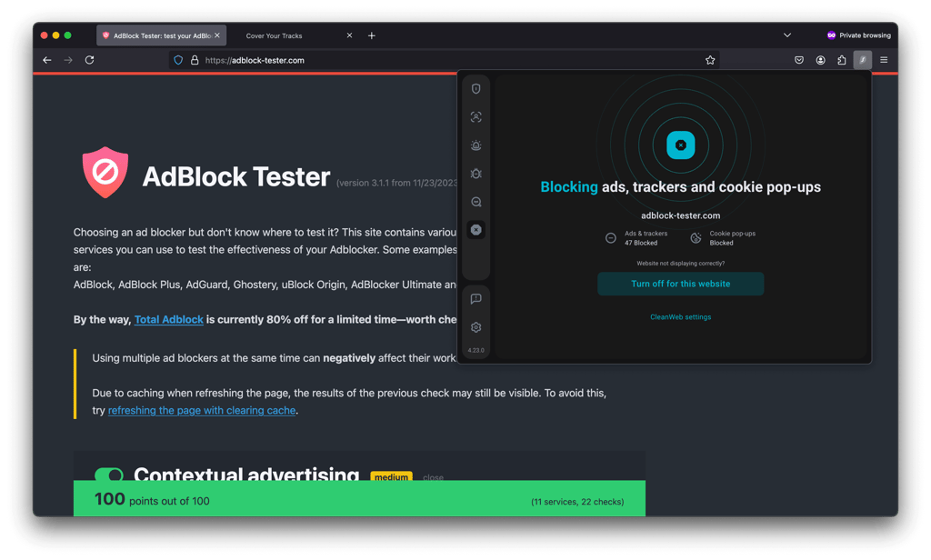Viewport: 931px width, 560px height.
Task: Click '(11 services, 22 checks)' text
Action: pyautogui.click(x=577, y=502)
